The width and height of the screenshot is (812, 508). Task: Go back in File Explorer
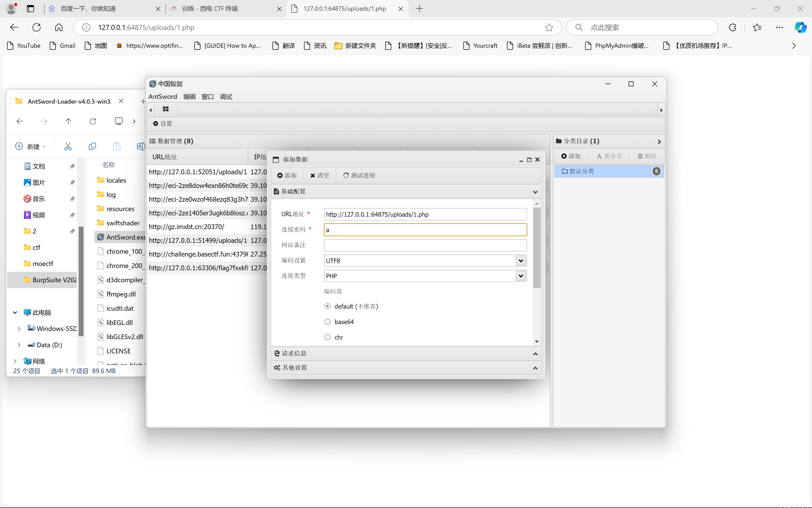tap(20, 121)
